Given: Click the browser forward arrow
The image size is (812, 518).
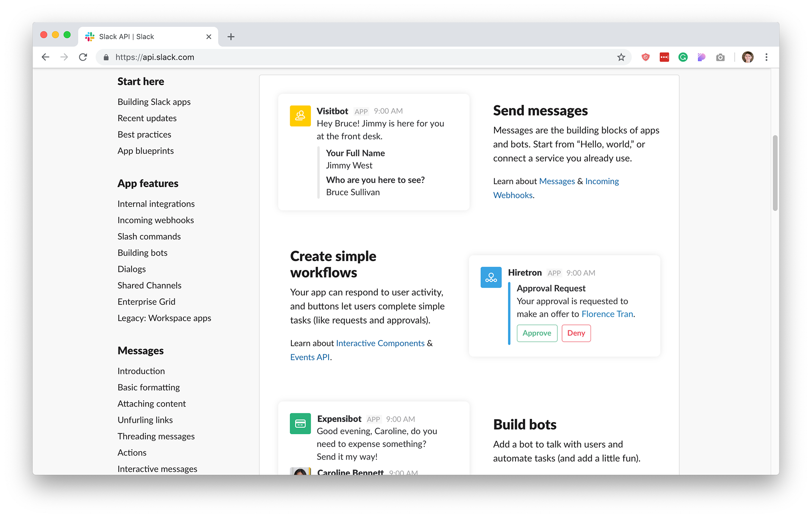Looking at the screenshot, I should [x=64, y=57].
